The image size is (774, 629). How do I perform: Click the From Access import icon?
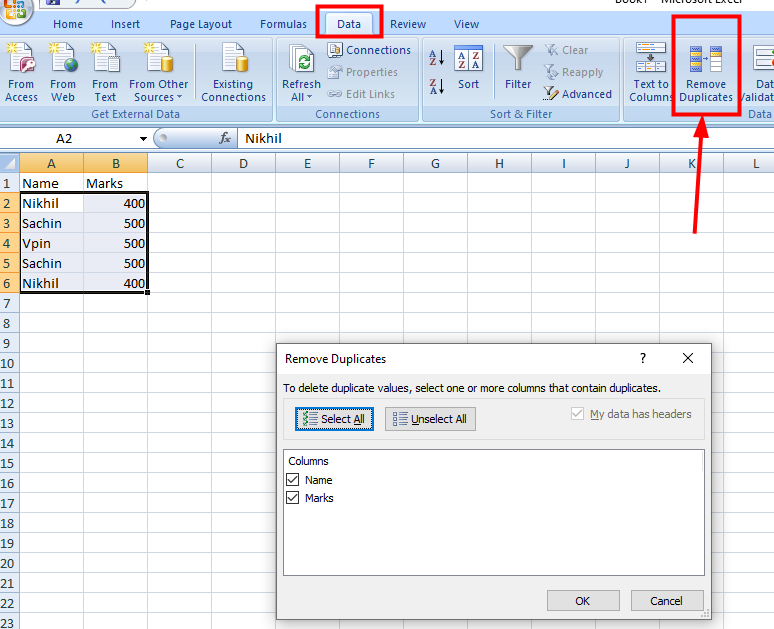tap(21, 72)
